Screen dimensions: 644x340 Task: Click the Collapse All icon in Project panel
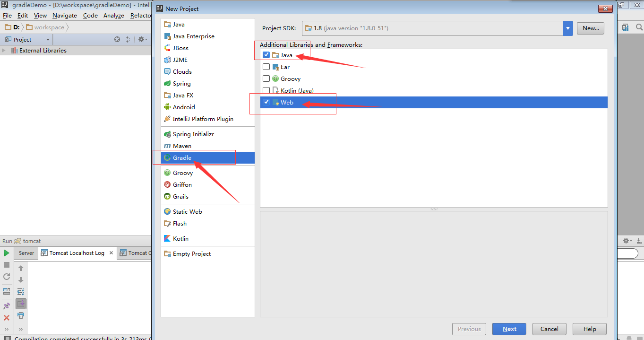pyautogui.click(x=127, y=40)
